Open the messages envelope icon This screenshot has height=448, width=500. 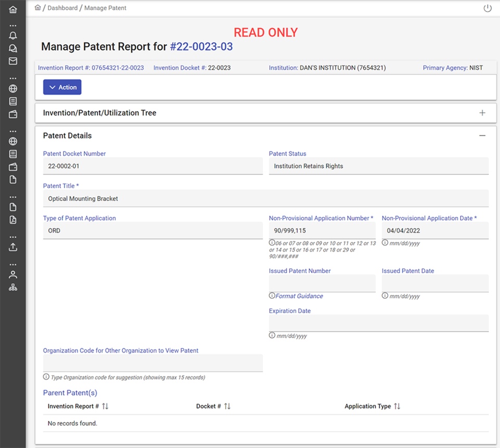[12, 59]
